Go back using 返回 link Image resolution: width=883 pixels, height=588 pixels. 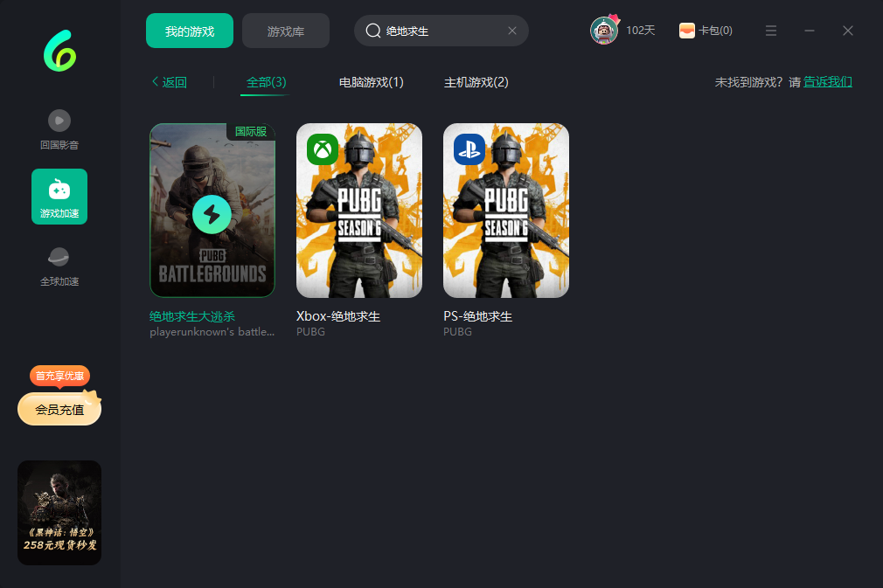[x=170, y=82]
